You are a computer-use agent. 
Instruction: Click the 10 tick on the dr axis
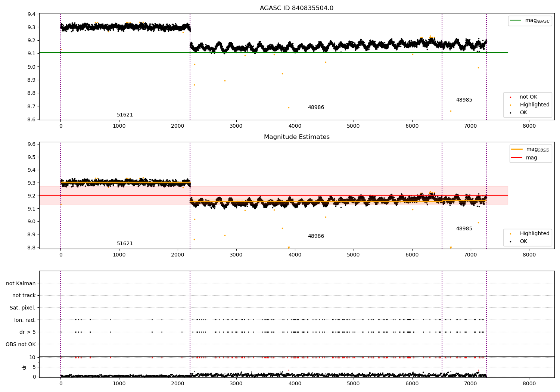32,357
